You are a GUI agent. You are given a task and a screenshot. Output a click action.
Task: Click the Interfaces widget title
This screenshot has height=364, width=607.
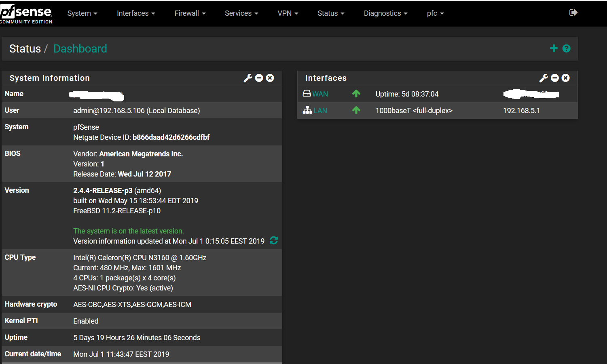[x=326, y=78]
